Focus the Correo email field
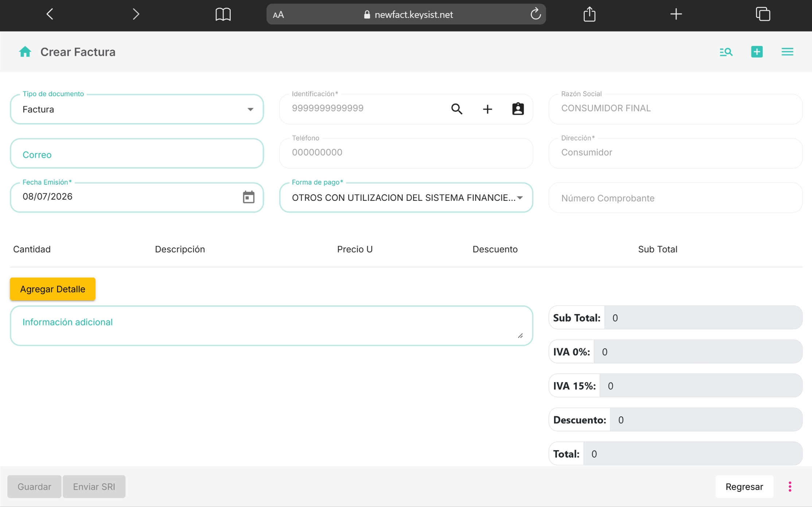The image size is (812, 507). 137,154
